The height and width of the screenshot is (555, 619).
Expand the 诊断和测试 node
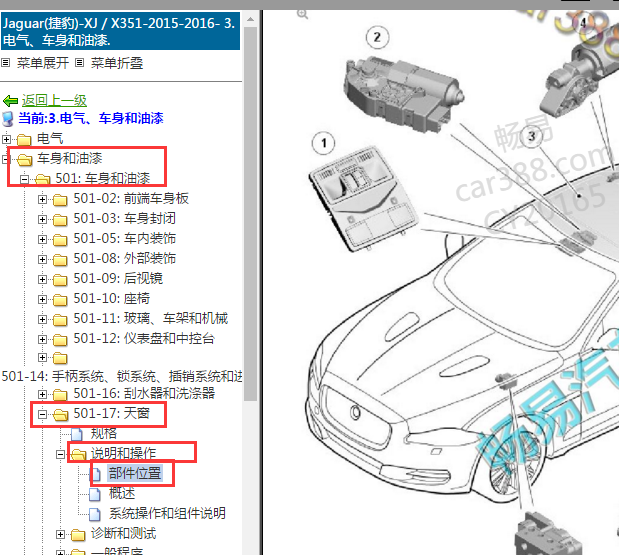click(x=60, y=534)
